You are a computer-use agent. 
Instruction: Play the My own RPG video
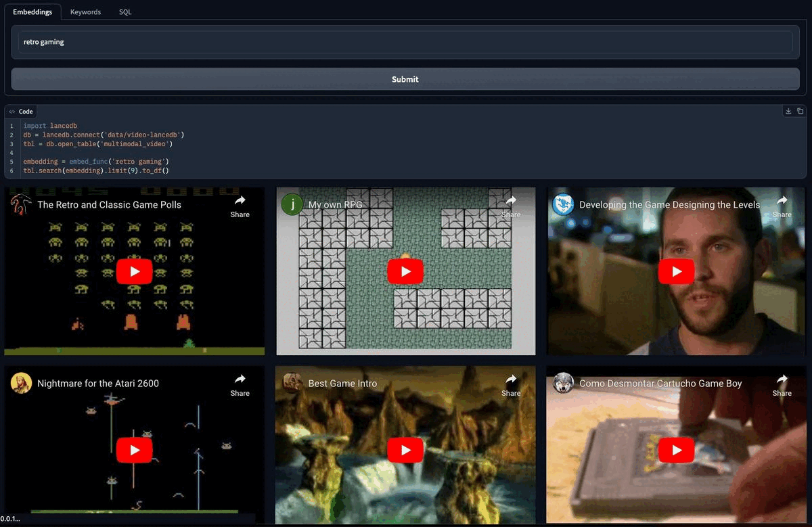(x=405, y=271)
